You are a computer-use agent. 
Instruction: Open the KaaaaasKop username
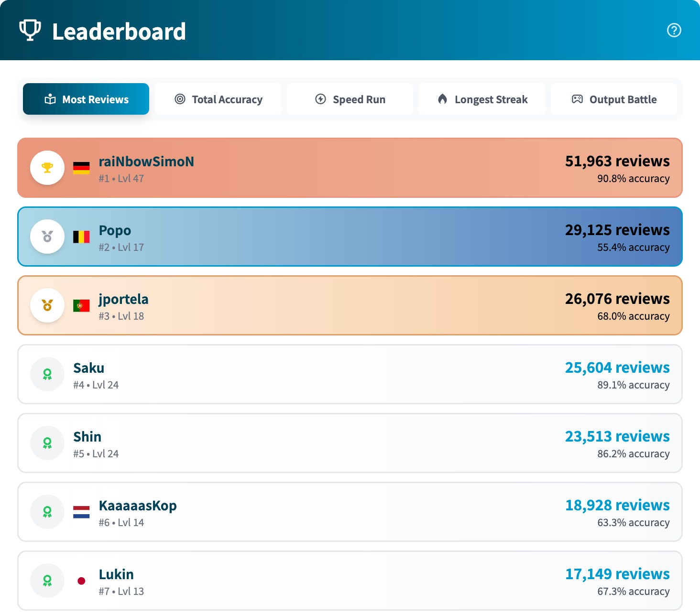click(x=138, y=506)
